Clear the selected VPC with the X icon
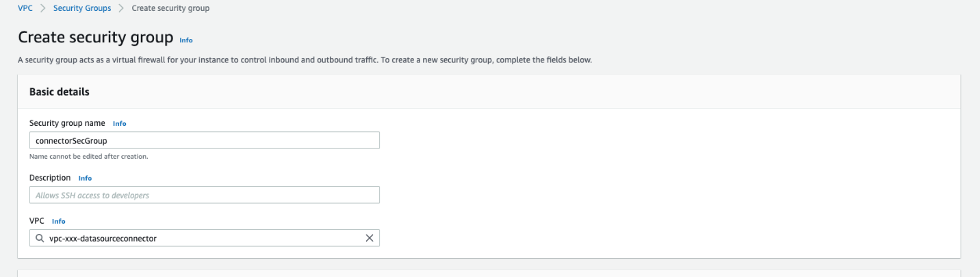 [370, 238]
